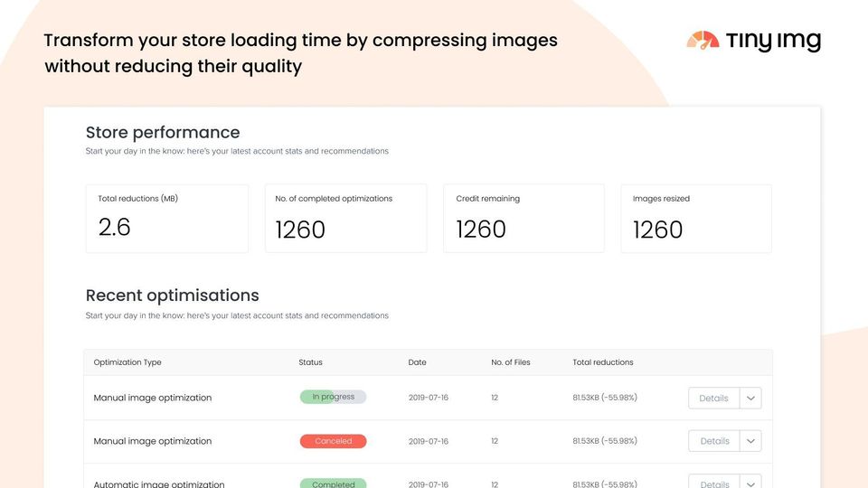Click the file count 12 in Canceled row

[x=495, y=442]
